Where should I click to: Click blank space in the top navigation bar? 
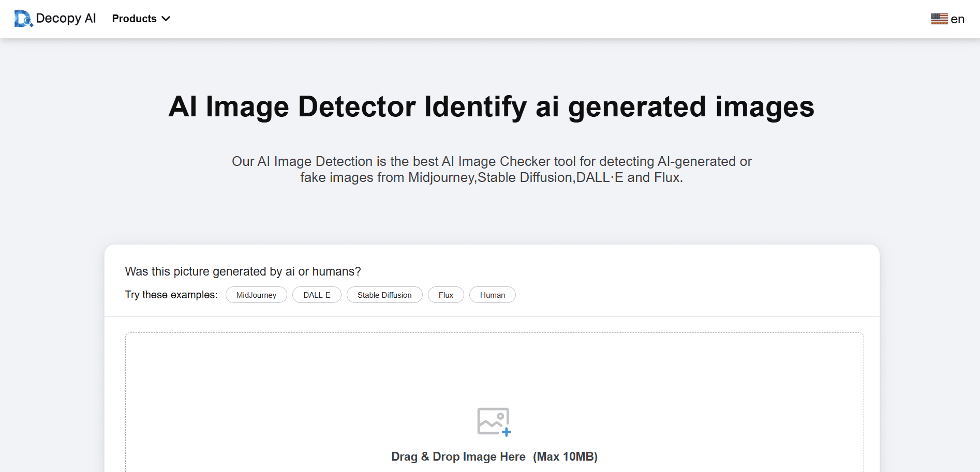click(x=517, y=19)
